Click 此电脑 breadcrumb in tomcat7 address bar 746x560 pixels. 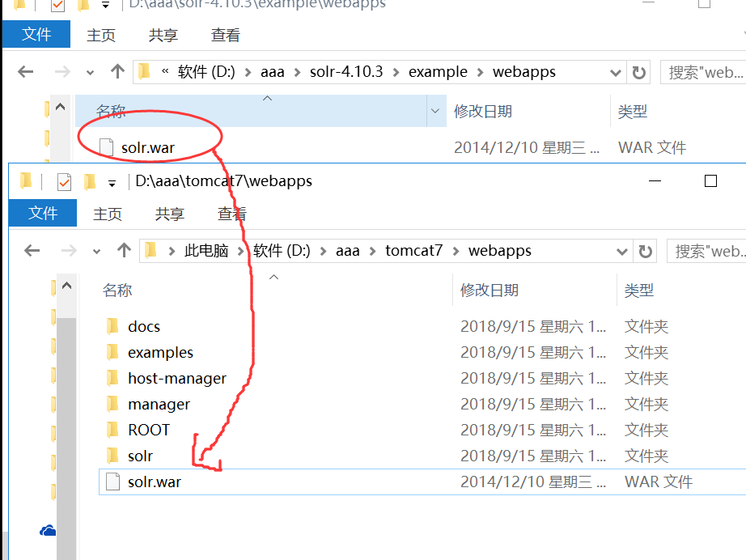pyautogui.click(x=206, y=251)
